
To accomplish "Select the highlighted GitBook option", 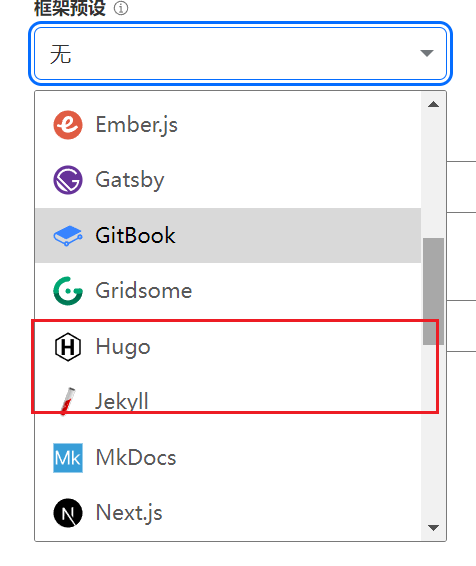I will coord(228,235).
